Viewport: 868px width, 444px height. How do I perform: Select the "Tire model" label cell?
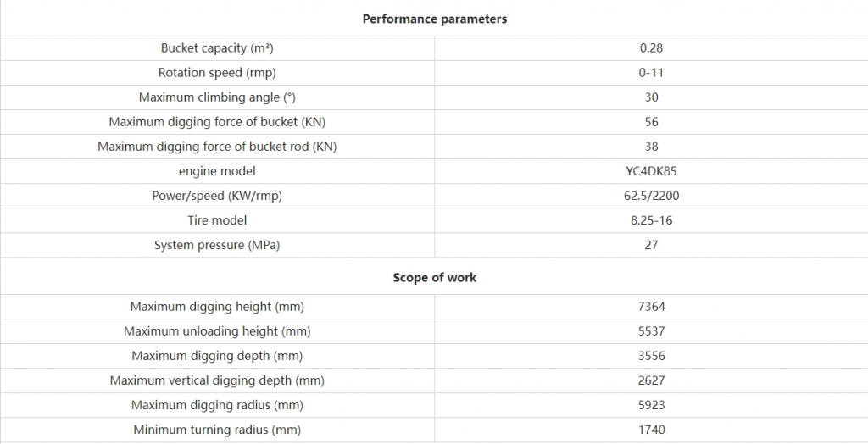click(x=217, y=220)
